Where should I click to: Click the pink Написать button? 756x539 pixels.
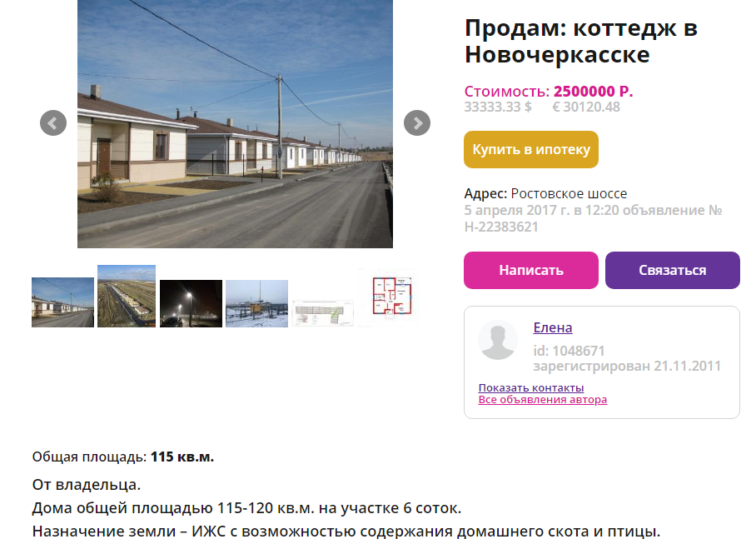[531, 270]
